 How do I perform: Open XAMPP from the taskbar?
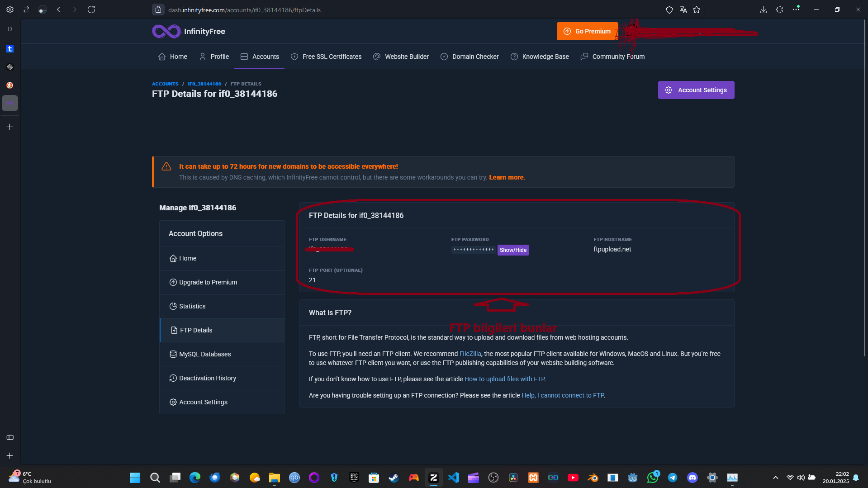coord(533,478)
